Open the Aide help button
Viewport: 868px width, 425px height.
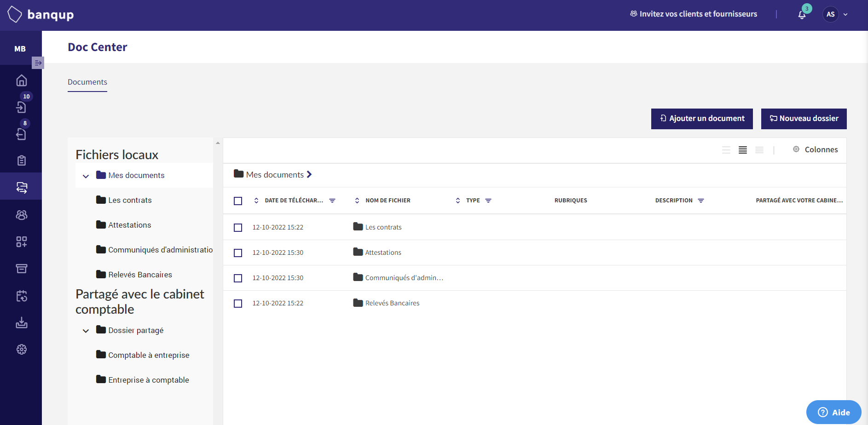(x=833, y=412)
